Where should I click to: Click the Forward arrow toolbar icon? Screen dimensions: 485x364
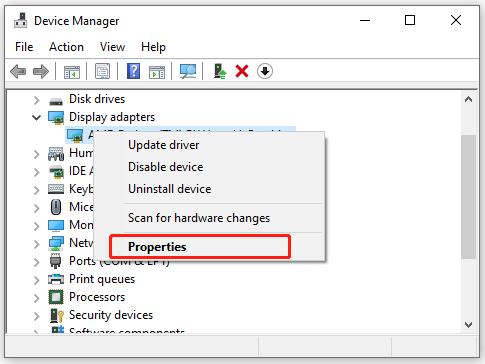41,71
